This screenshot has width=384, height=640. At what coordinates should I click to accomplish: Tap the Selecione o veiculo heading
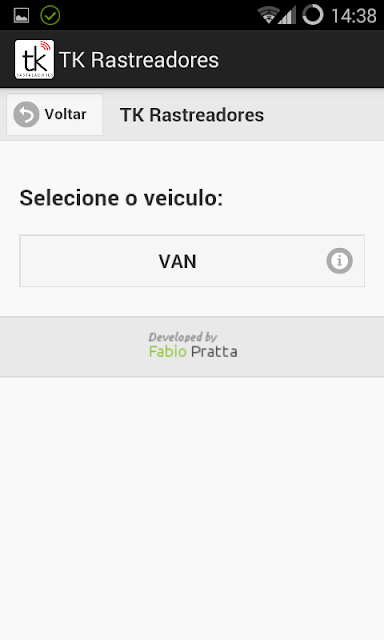121,198
